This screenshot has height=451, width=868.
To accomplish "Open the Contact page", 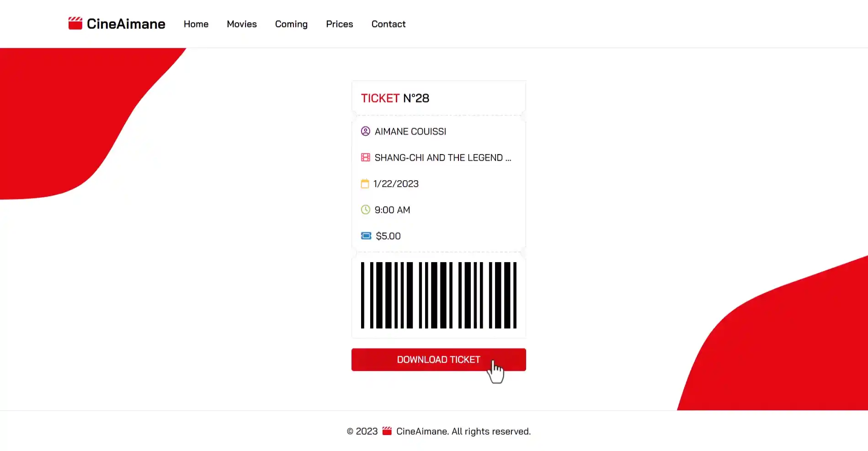I will [x=389, y=24].
